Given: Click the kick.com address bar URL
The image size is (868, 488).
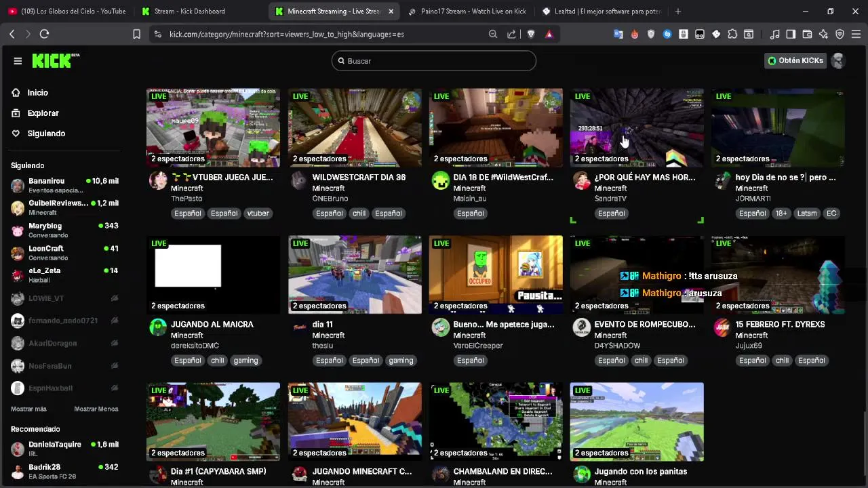Looking at the screenshot, I should pyautogui.click(x=287, y=34).
